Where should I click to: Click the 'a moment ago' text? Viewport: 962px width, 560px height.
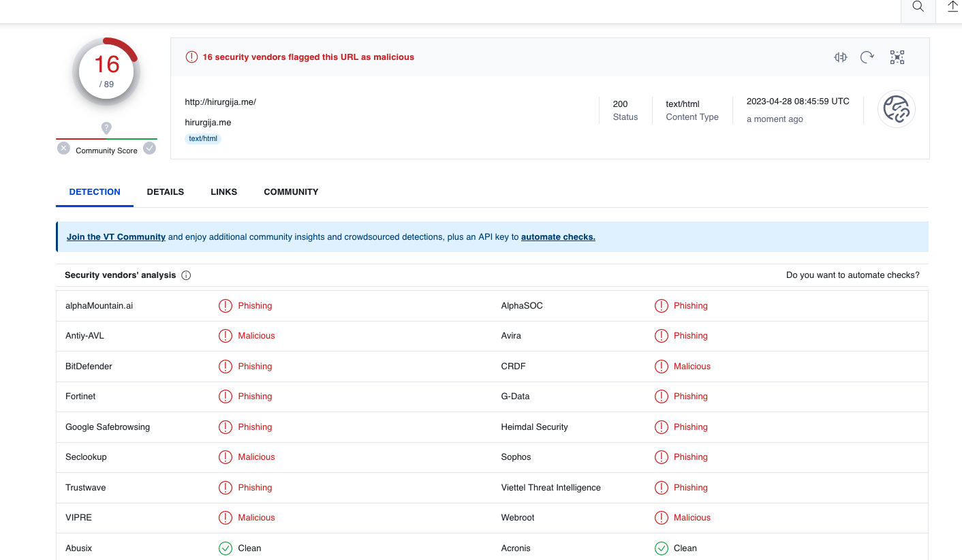tap(775, 119)
